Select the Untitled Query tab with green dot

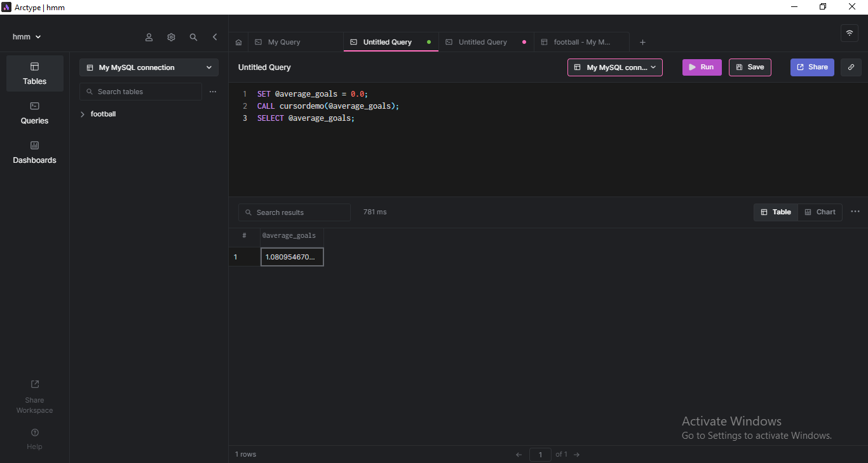pyautogui.click(x=391, y=42)
